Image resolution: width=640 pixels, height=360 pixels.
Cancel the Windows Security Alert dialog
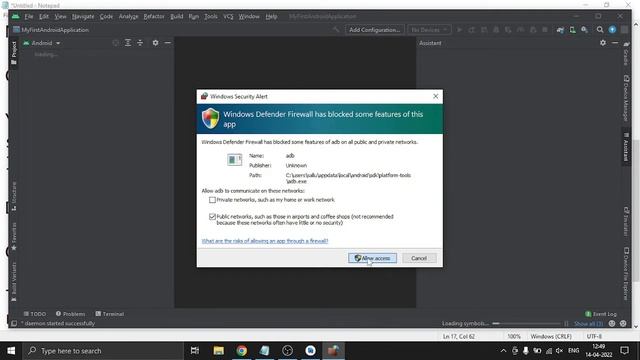419,258
